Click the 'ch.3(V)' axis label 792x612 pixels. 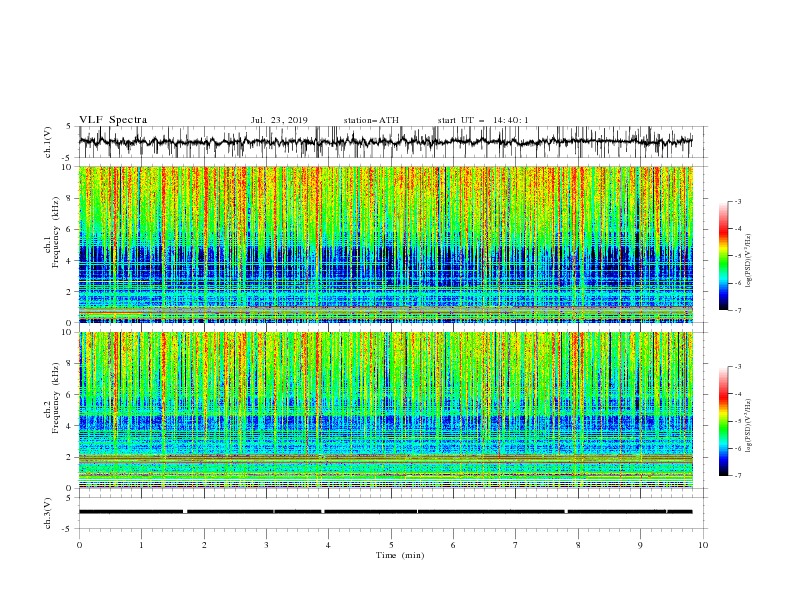pyautogui.click(x=48, y=513)
